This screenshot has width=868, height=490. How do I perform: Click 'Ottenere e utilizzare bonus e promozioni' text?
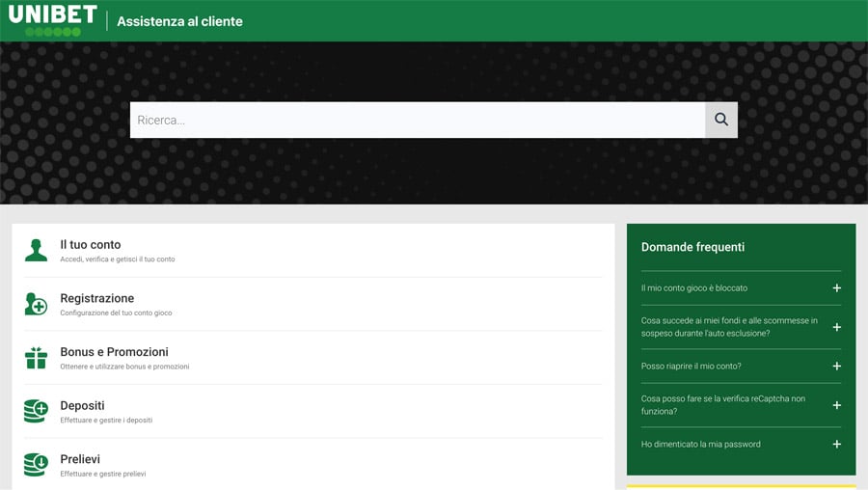[124, 367]
